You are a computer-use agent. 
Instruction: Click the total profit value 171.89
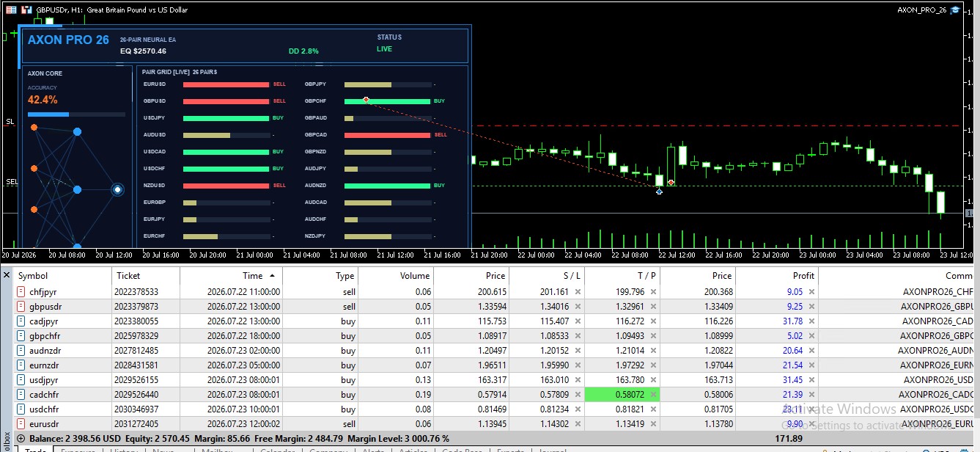[789, 438]
